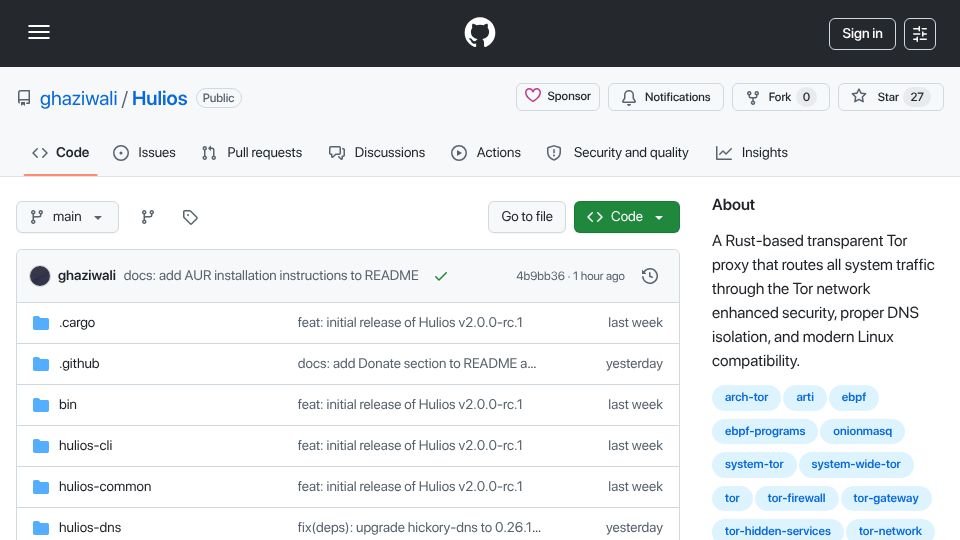Viewport: 960px width, 540px height.
Task: Open the hickory-dns upgrade commit message
Action: (x=419, y=528)
